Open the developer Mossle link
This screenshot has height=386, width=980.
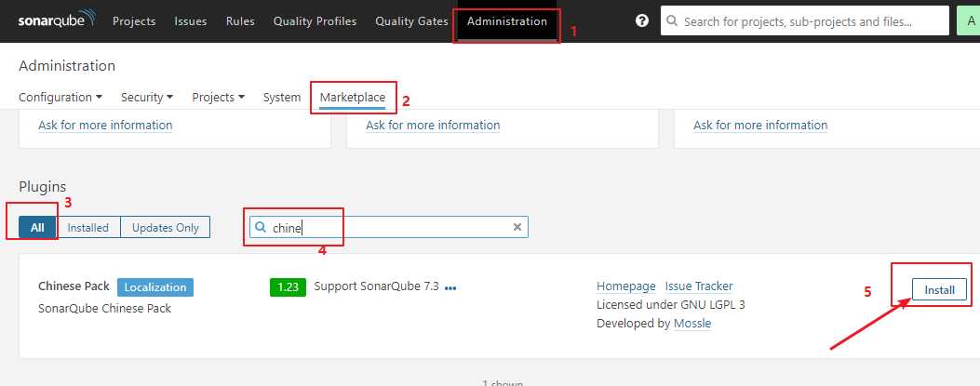[x=692, y=324]
